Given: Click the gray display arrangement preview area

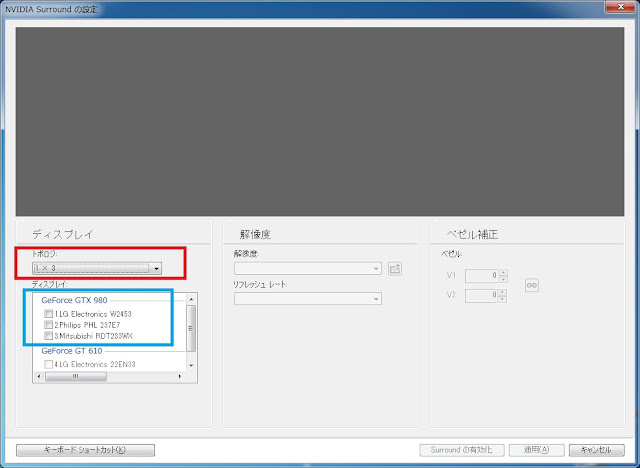Looking at the screenshot, I should pyautogui.click(x=320, y=122).
